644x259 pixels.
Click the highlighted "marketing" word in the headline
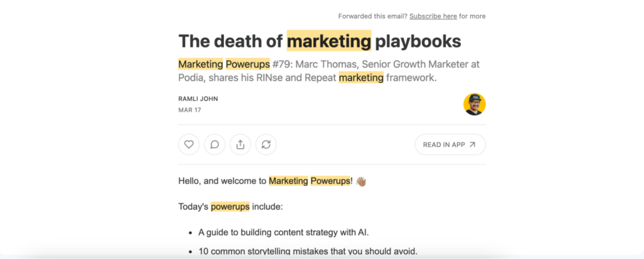329,41
